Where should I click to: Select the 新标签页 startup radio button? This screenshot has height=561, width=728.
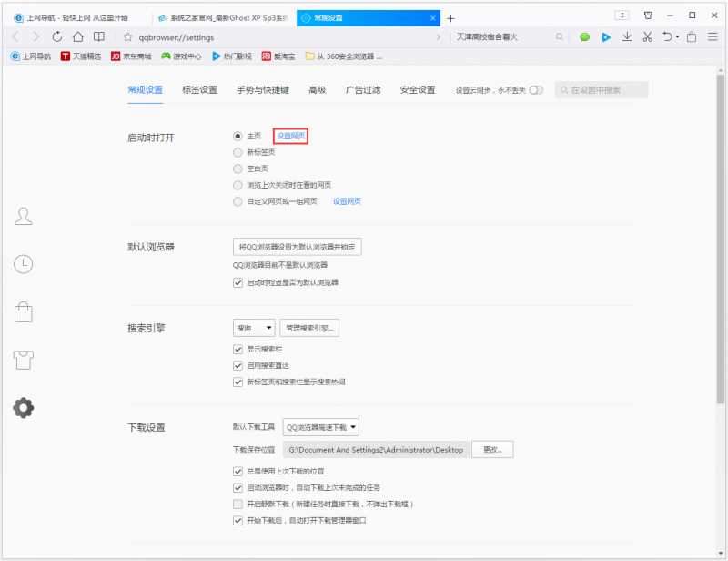click(x=238, y=153)
